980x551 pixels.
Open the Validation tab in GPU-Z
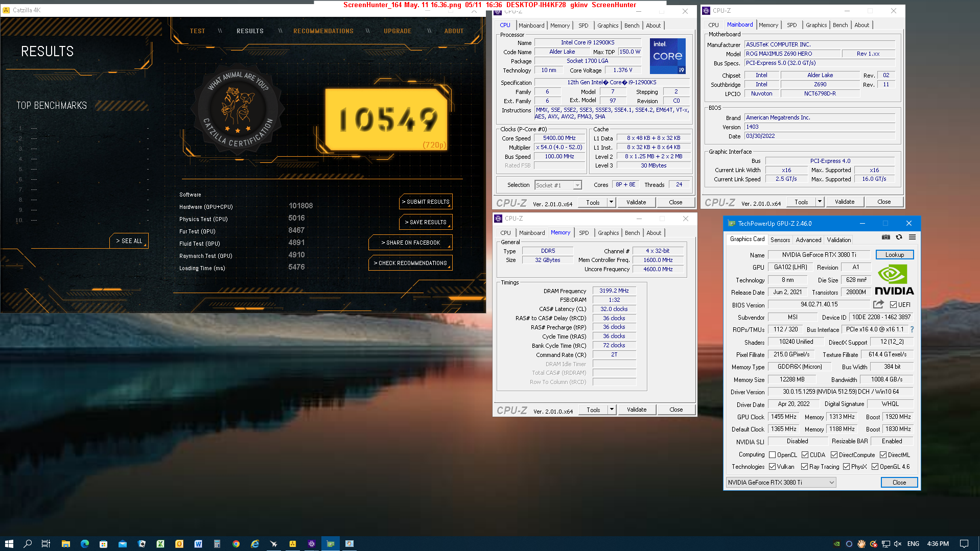tap(839, 239)
